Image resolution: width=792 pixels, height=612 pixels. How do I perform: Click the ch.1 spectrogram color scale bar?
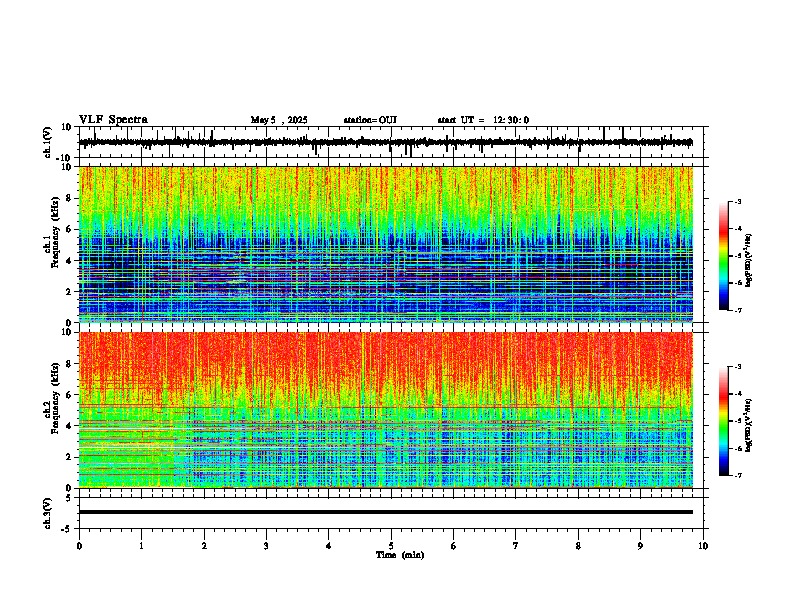pos(724,256)
